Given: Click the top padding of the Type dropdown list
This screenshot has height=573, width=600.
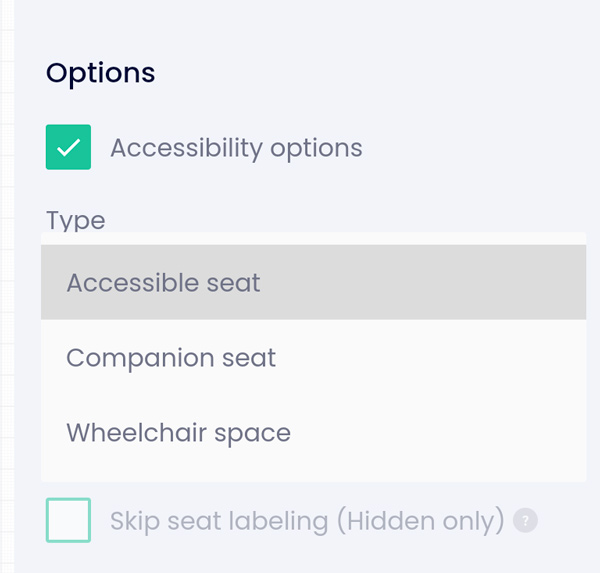Looking at the screenshot, I should click(x=313, y=238).
